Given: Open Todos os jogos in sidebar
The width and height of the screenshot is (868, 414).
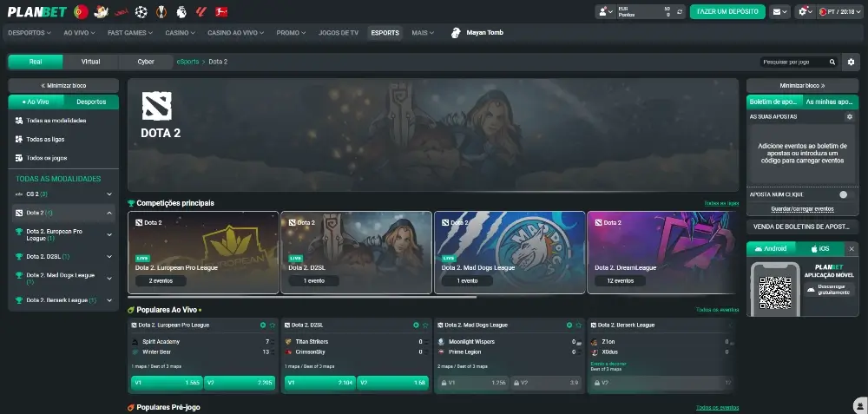Looking at the screenshot, I should pyautogui.click(x=63, y=158).
